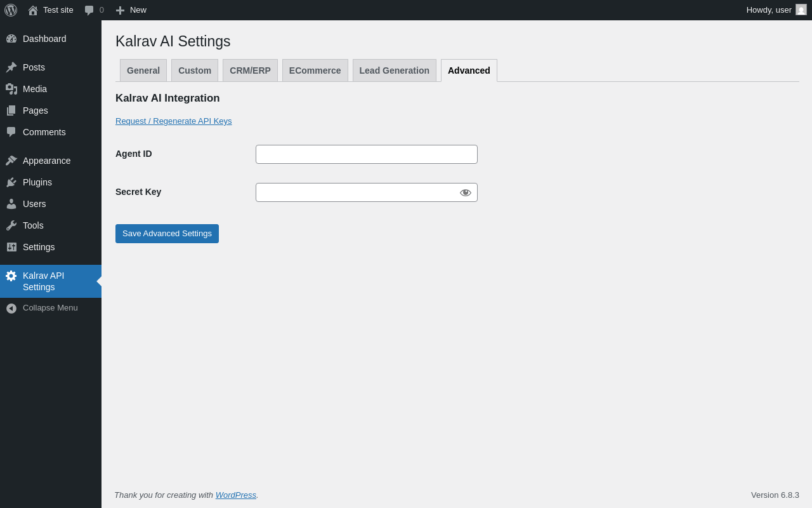Click the Appearance paintbrush icon
This screenshot has height=508, width=812.
pyautogui.click(x=11, y=161)
